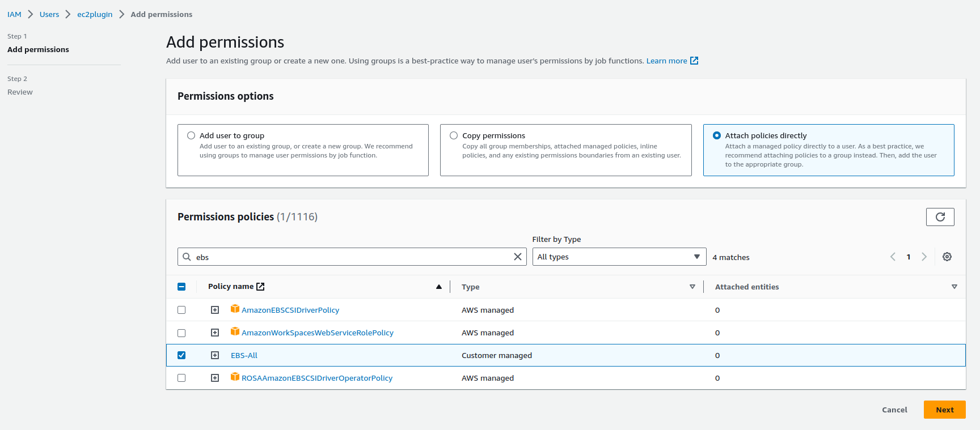Uncheck the EBS-All policy checkbox

[x=181, y=355]
